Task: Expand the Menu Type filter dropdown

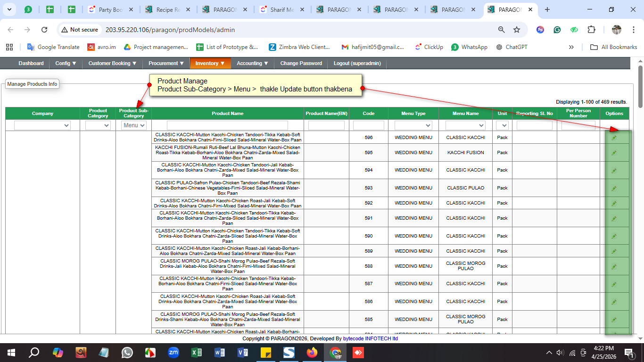Action: [x=413, y=125]
